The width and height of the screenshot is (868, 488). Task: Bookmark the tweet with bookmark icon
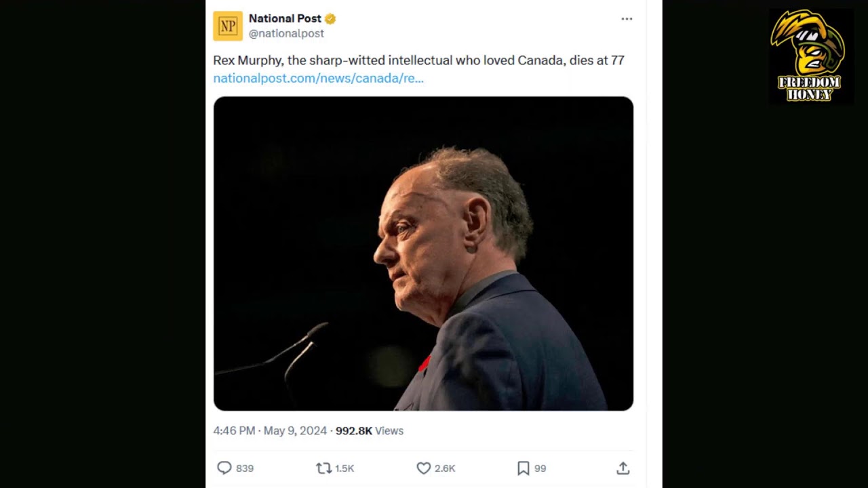[x=524, y=468]
